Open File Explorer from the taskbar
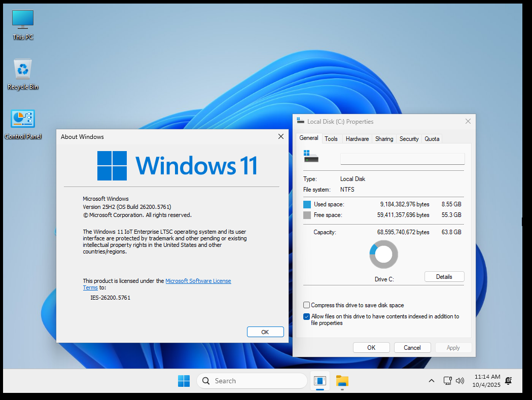 pyautogui.click(x=342, y=381)
